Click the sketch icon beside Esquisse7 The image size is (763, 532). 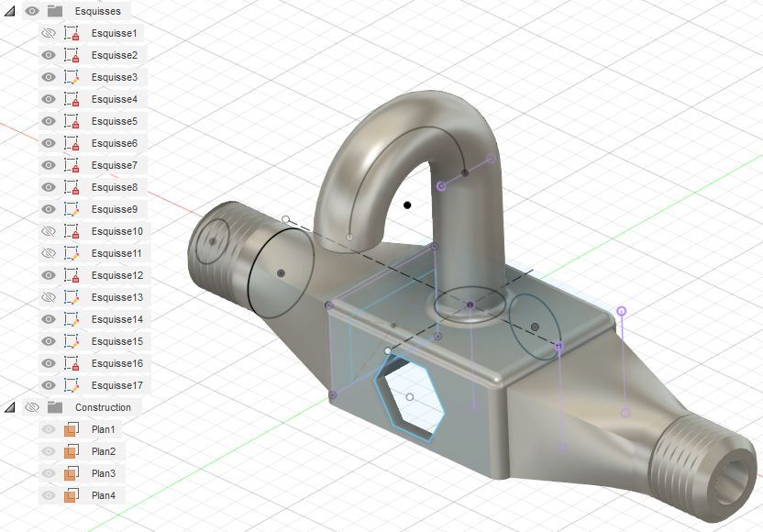(72, 165)
